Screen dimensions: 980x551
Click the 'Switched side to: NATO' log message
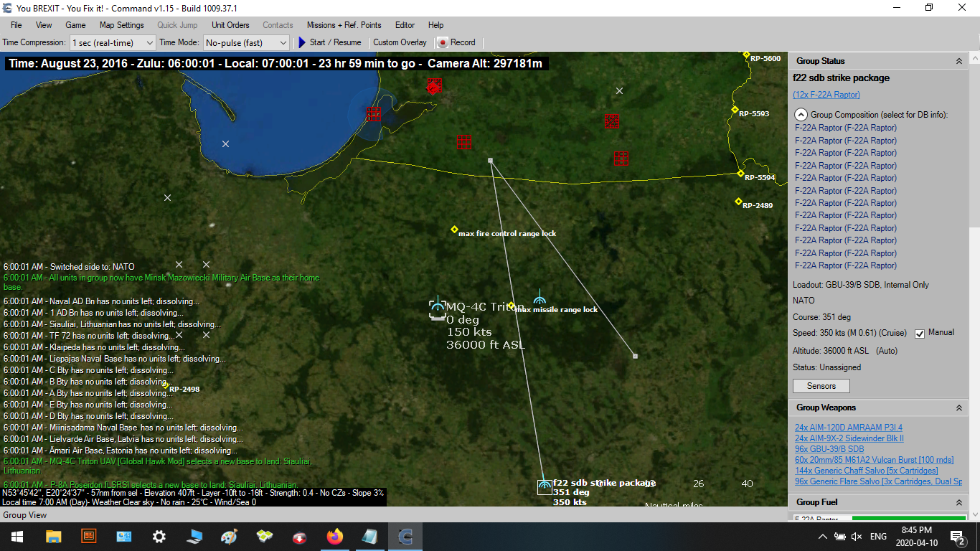(69, 267)
